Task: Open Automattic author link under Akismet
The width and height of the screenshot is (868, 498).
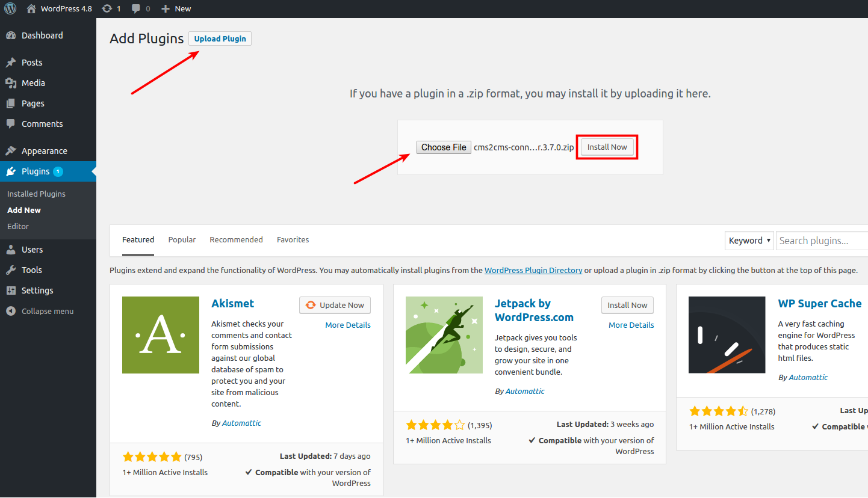Action: (241, 423)
